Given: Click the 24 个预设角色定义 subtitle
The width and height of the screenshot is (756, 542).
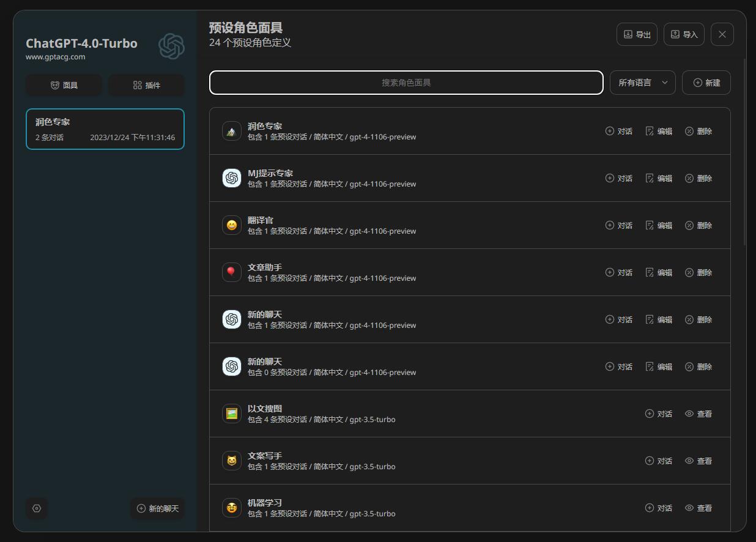Looking at the screenshot, I should [250, 43].
